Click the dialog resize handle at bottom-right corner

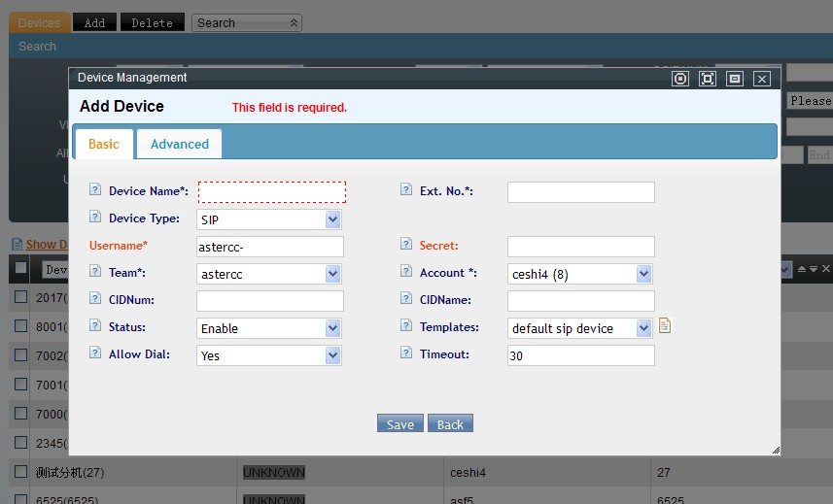pos(775,450)
